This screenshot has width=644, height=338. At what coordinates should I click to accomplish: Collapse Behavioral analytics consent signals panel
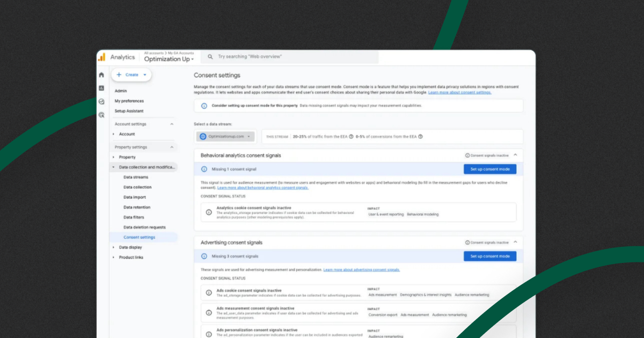[515, 155]
